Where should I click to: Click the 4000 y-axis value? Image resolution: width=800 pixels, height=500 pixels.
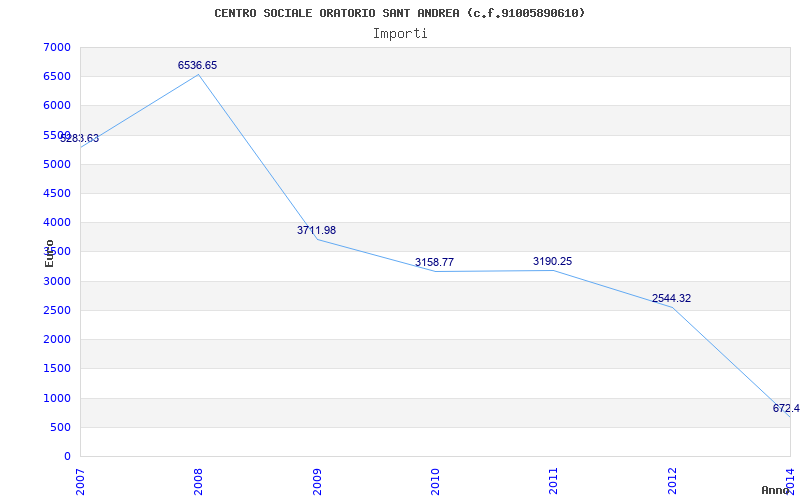point(57,222)
